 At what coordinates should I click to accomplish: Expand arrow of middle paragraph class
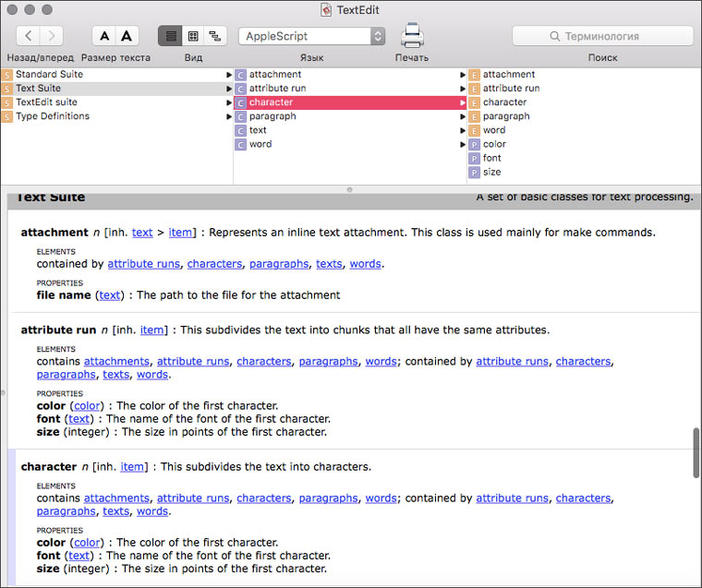[x=463, y=116]
